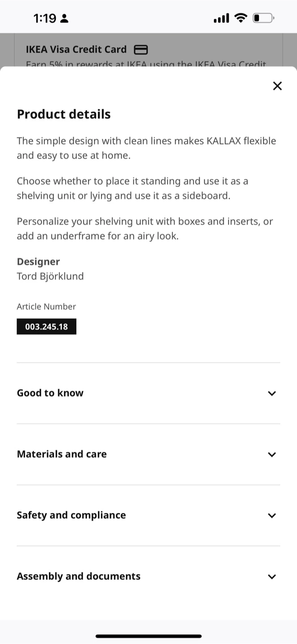297x644 pixels.
Task: Copy article number 003.245.18
Action: click(x=46, y=326)
